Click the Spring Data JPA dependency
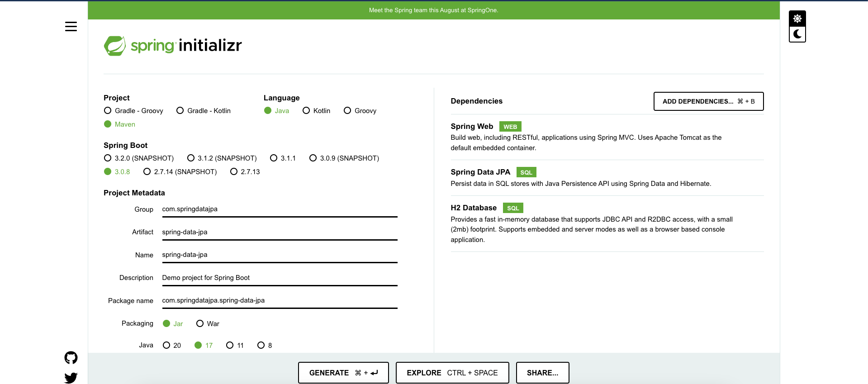Viewport: 868px width, 384px height. (607, 177)
